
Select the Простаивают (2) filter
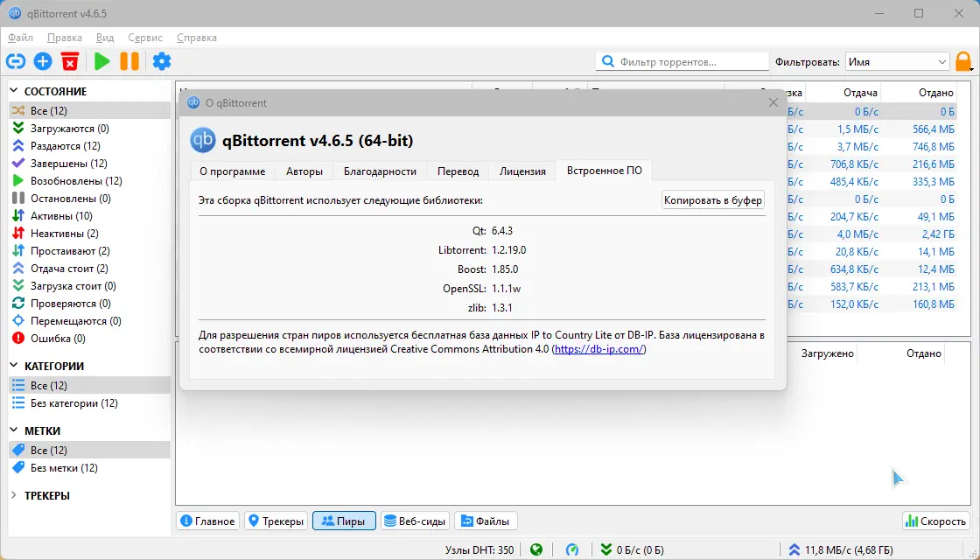70,250
